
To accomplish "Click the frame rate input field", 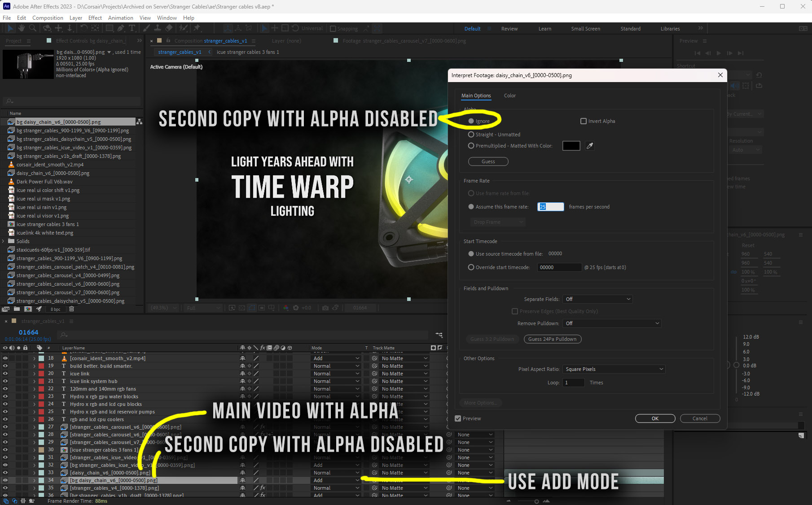I will 550,207.
